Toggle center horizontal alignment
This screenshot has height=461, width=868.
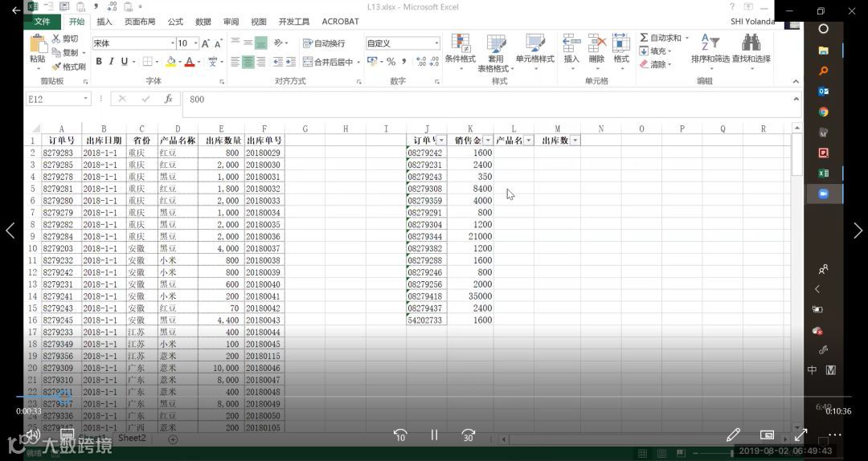coord(248,61)
